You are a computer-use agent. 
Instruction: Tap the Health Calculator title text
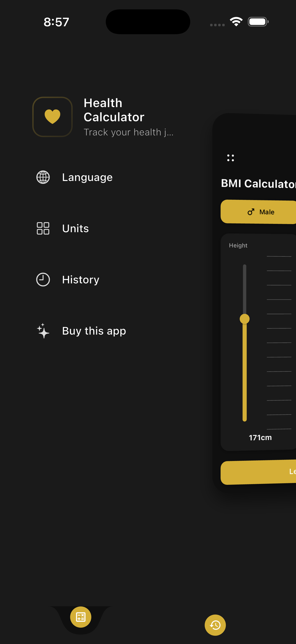coord(114,110)
